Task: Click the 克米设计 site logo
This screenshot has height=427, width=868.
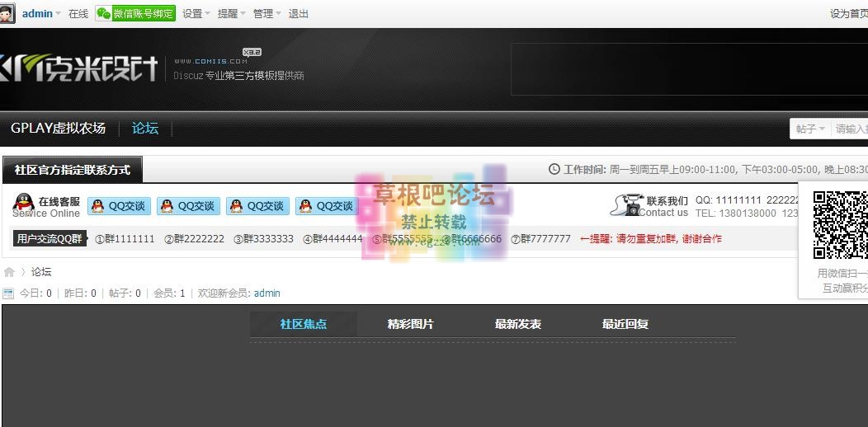Action: click(78, 68)
